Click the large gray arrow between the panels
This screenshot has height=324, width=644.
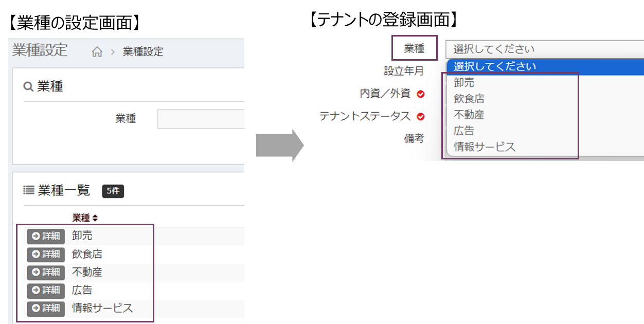[279, 145]
